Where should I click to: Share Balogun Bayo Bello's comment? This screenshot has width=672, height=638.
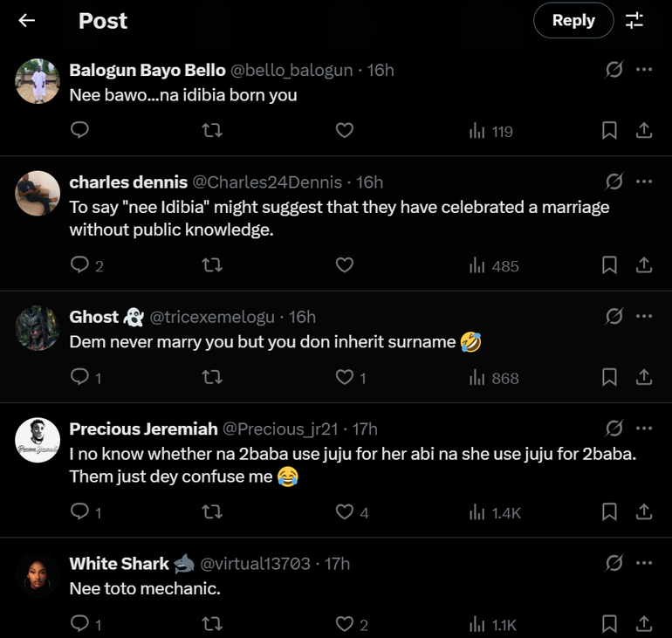(644, 131)
